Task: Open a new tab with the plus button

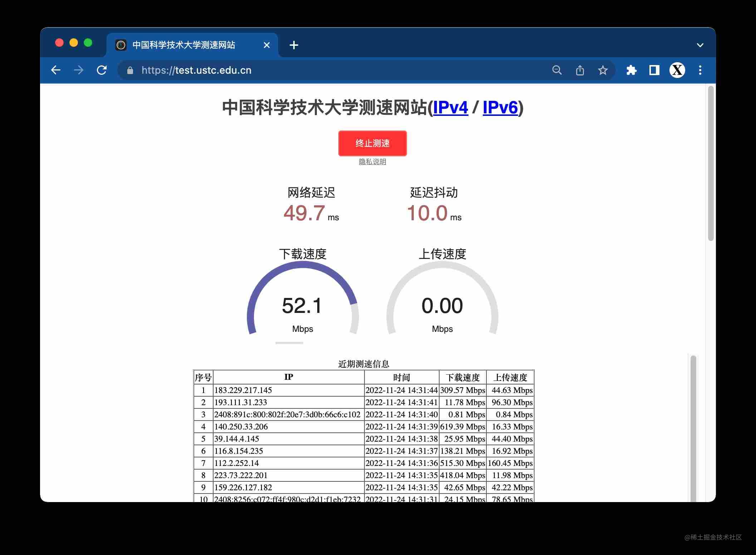Action: click(294, 45)
